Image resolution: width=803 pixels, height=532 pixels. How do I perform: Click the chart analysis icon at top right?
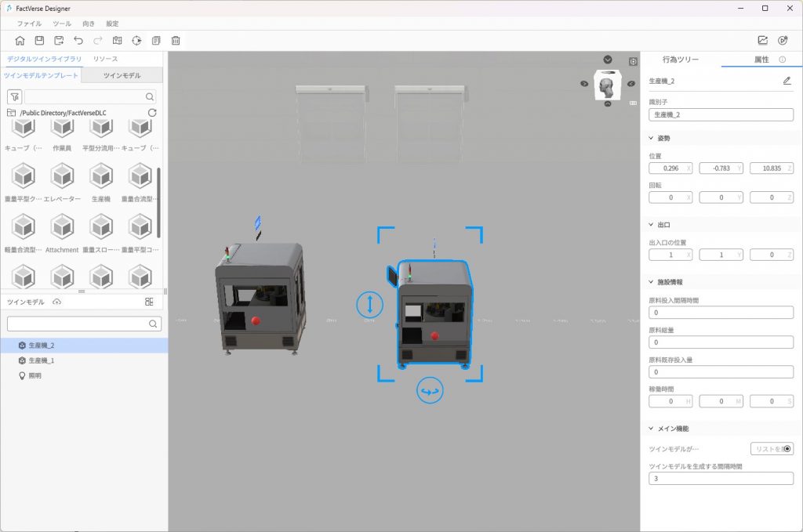tap(762, 41)
